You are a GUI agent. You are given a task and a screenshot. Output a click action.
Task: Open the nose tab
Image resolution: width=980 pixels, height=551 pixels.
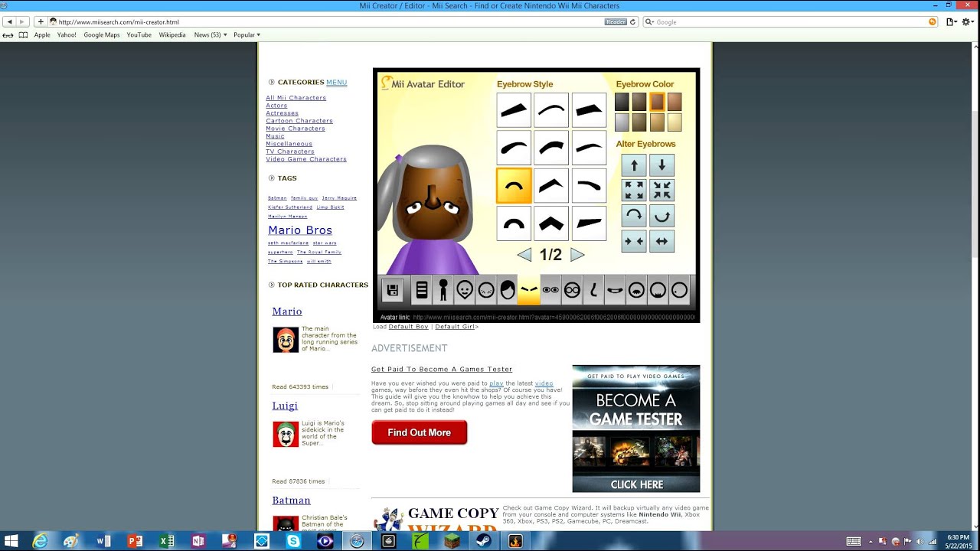tap(593, 290)
